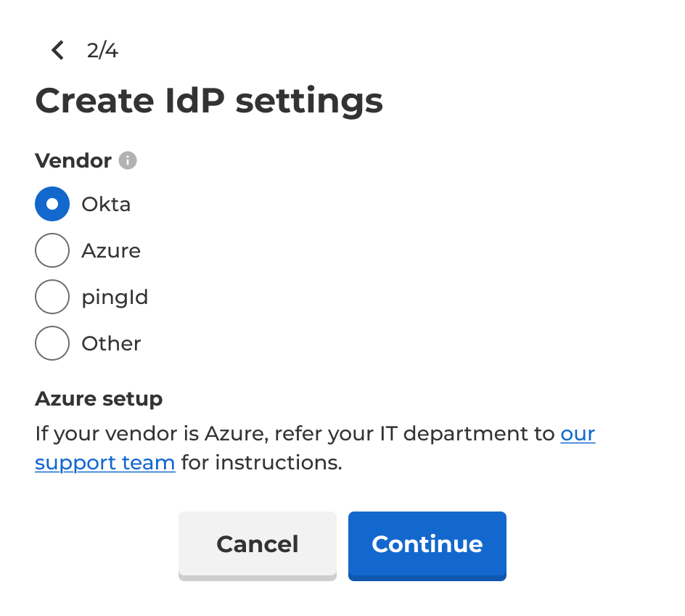This screenshot has width=685, height=616.
Task: Open the Vendor info tooltip icon
Action: pyautogui.click(x=128, y=160)
